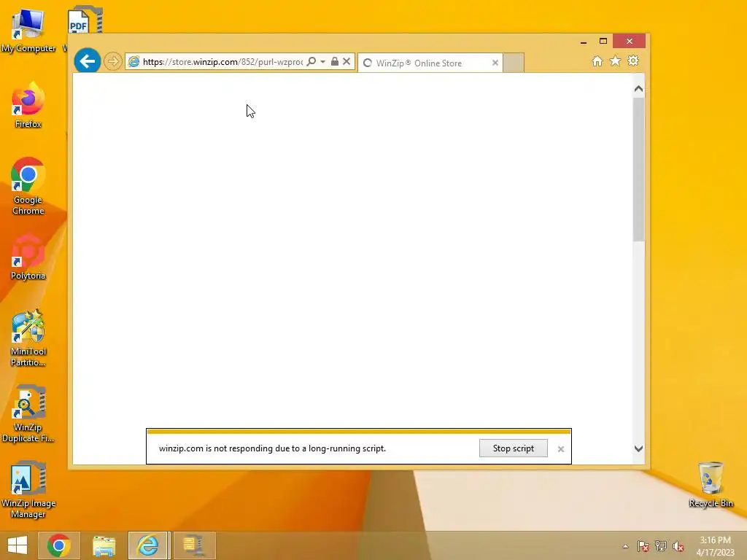Close the WinZip Online Store tab

click(x=495, y=63)
